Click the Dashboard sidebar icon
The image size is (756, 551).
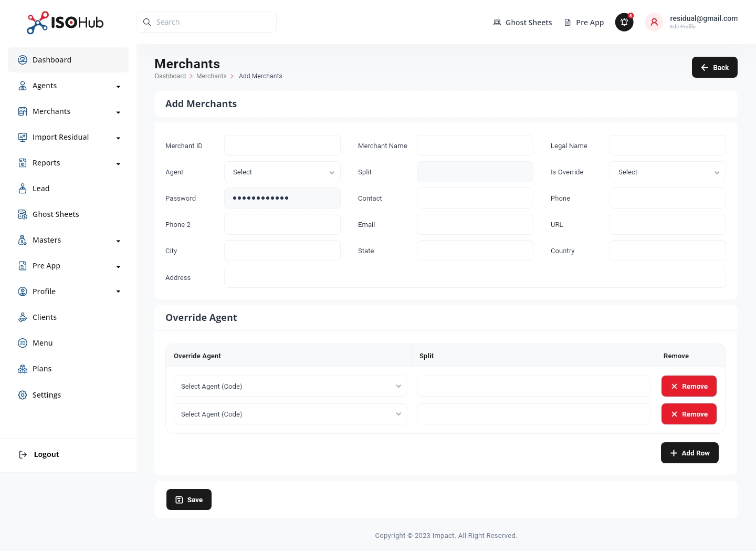pyautogui.click(x=23, y=60)
